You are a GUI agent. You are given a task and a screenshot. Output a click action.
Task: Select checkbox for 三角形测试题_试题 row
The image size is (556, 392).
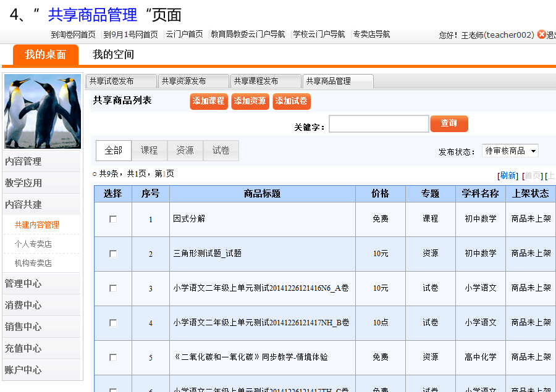113,254
